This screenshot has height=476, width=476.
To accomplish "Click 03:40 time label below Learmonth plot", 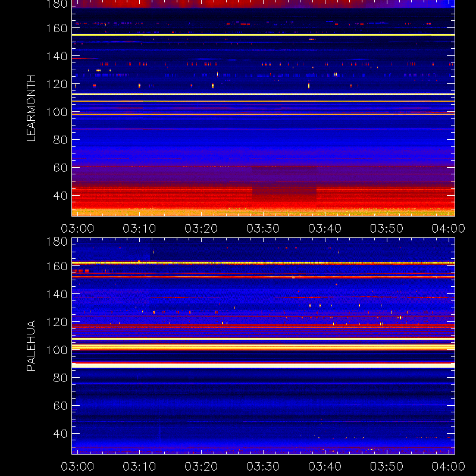I will pos(325,228).
